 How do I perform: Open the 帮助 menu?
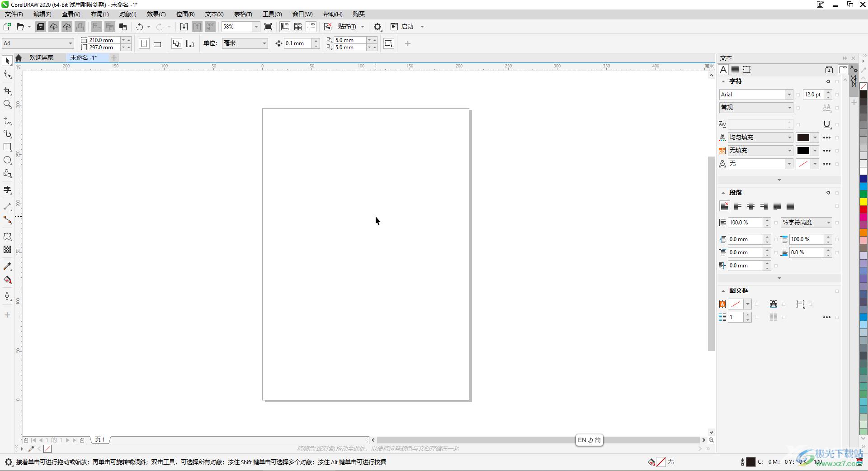pos(333,14)
